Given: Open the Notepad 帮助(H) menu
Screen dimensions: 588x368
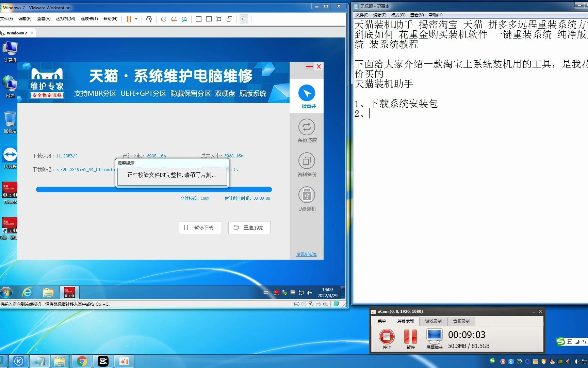Looking at the screenshot, I should [x=436, y=15].
